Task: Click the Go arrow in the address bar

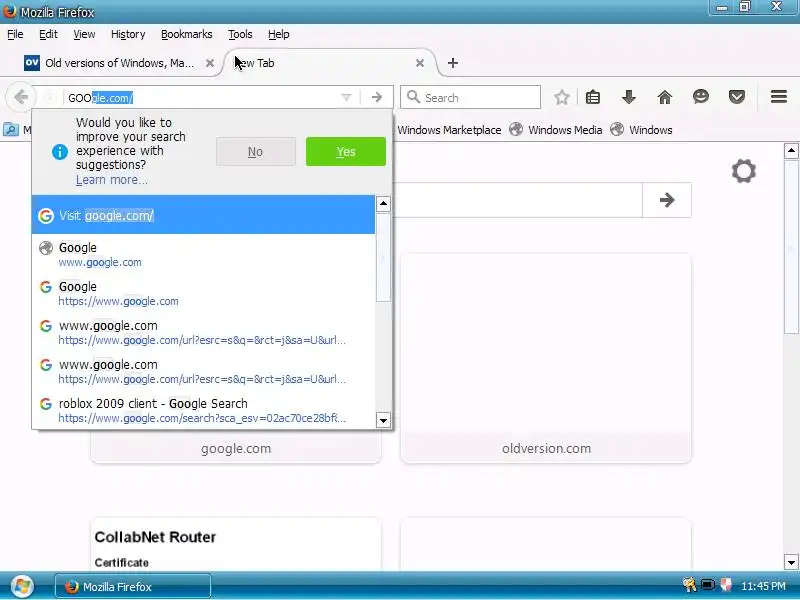Action: pos(377,97)
